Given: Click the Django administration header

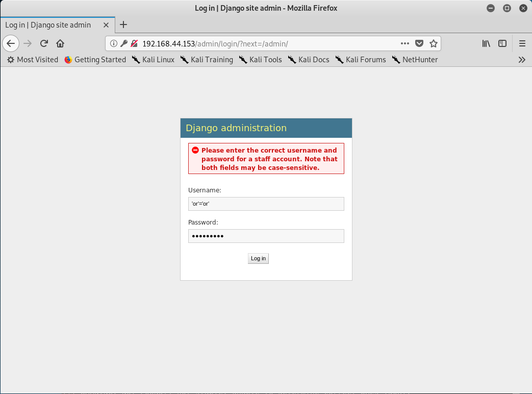Looking at the screenshot, I should tap(236, 128).
